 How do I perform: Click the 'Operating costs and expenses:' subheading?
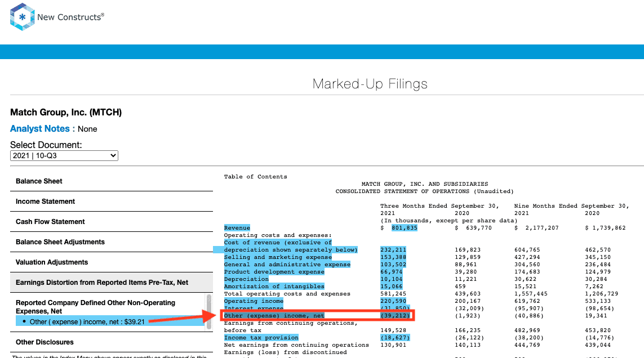tap(278, 235)
